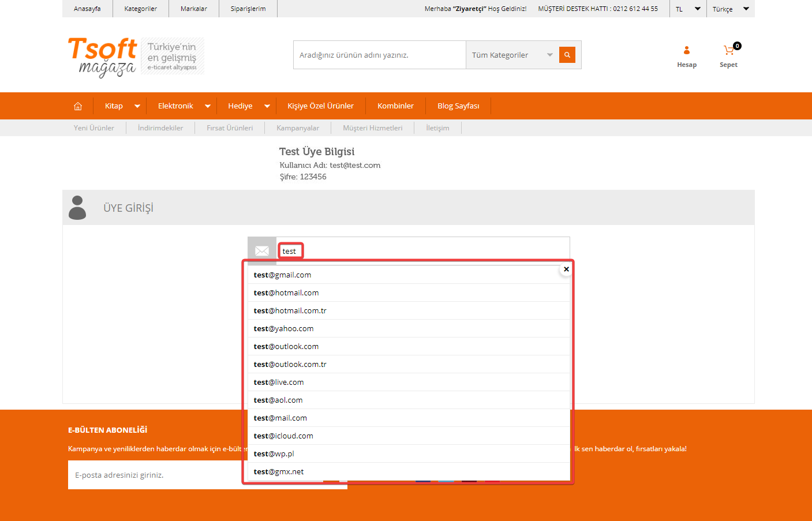Go to Kombinler page

pos(396,106)
